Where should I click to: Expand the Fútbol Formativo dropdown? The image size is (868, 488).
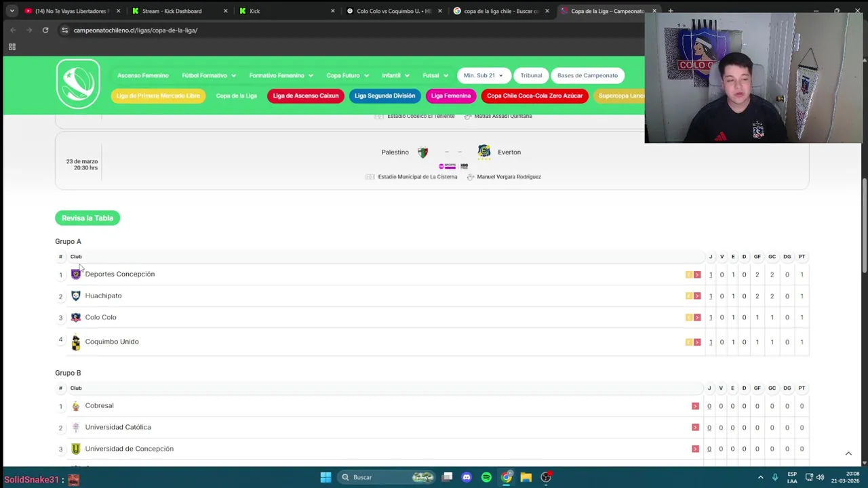tap(209, 76)
